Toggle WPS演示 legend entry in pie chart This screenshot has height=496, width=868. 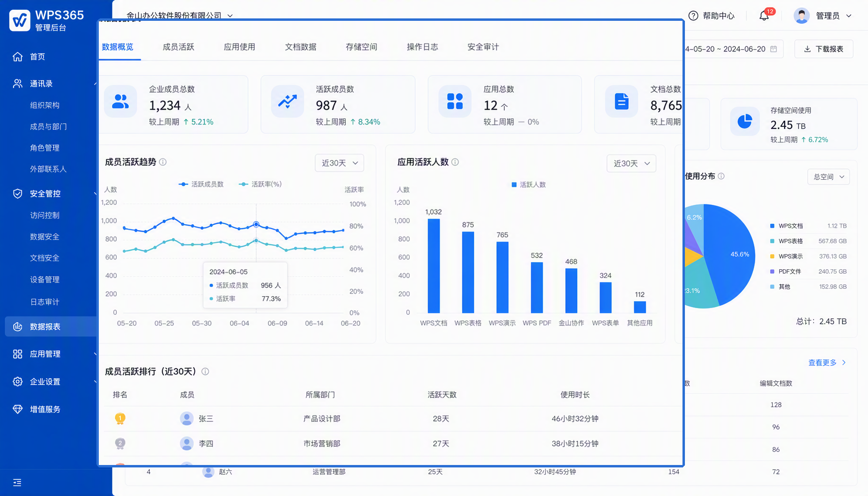787,256
